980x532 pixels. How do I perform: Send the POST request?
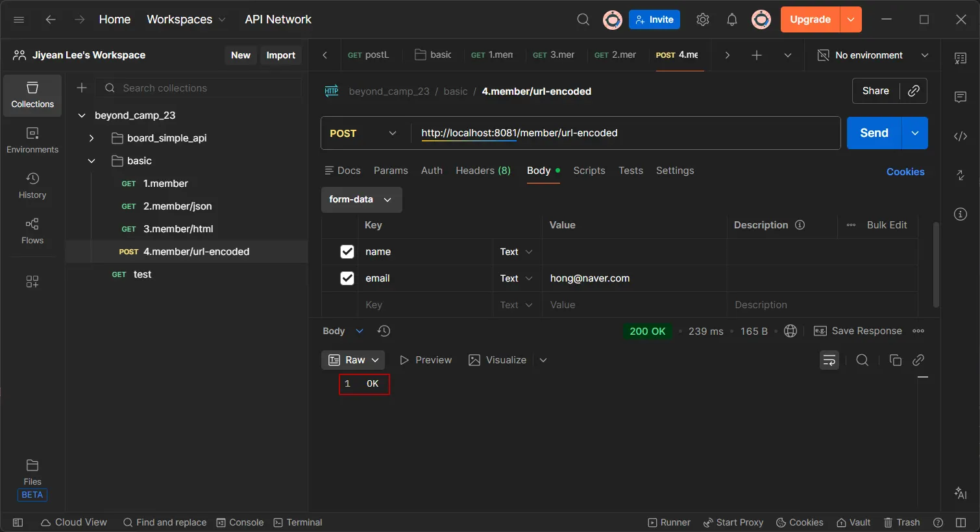pyautogui.click(x=874, y=133)
